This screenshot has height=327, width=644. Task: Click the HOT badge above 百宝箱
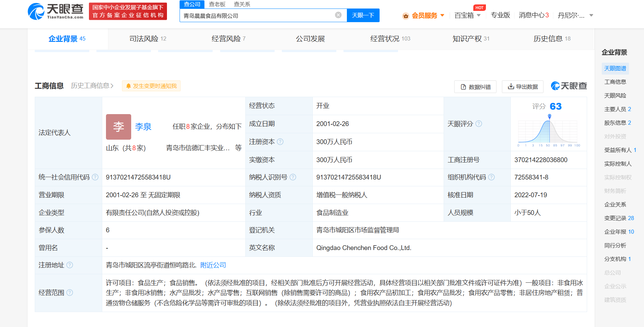click(x=479, y=7)
